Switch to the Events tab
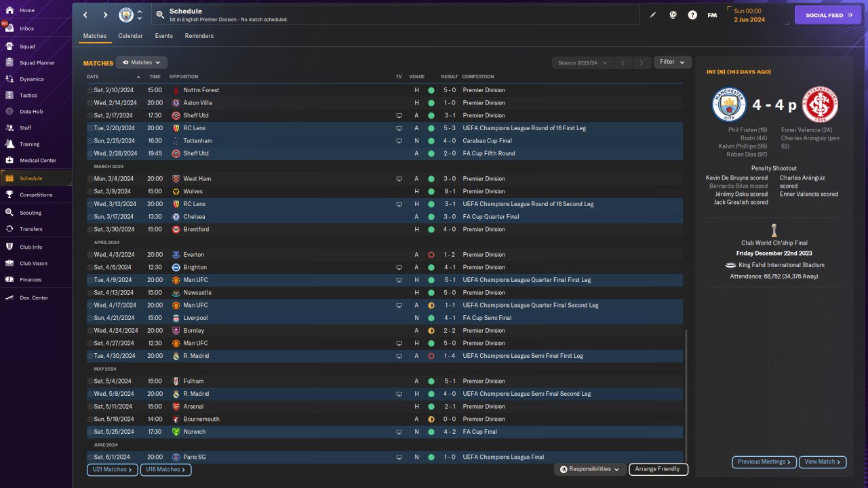Screen dimensions: 868x488 [x=163, y=36]
